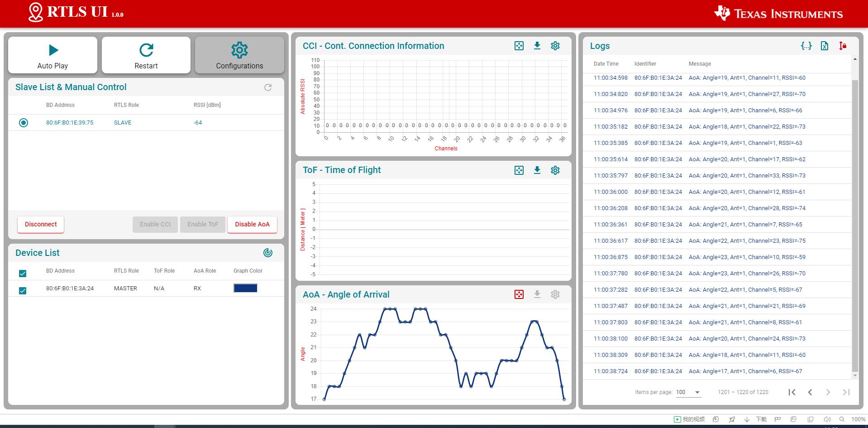Expand the AoA graph to full view
This screenshot has height=428, width=868.
coord(519,294)
